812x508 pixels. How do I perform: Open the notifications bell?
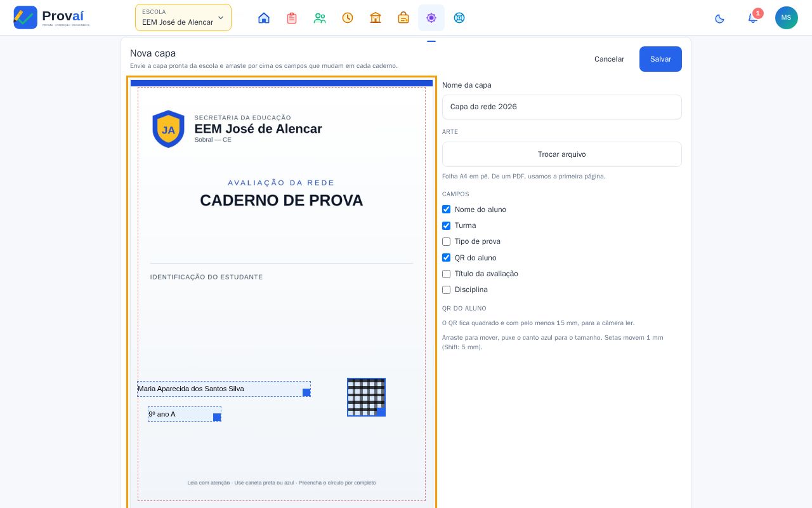point(753,18)
